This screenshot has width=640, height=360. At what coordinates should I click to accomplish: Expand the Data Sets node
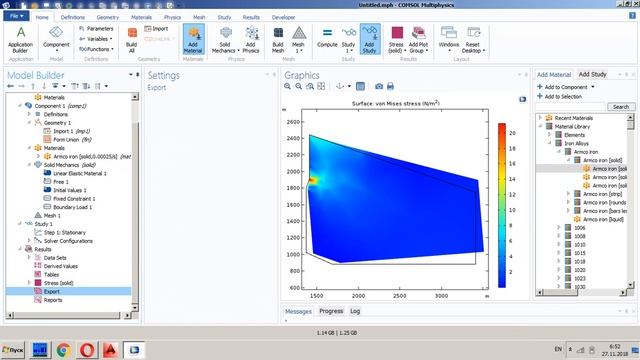coord(29,258)
